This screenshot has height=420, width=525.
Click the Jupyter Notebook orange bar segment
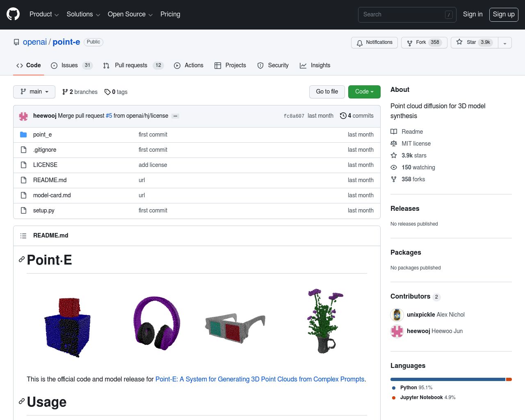[509, 379]
